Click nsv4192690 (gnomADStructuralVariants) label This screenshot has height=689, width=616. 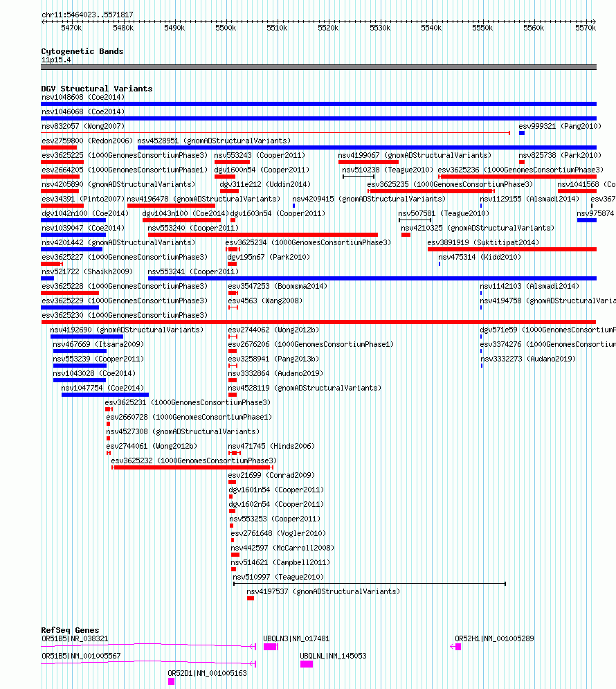(x=127, y=329)
